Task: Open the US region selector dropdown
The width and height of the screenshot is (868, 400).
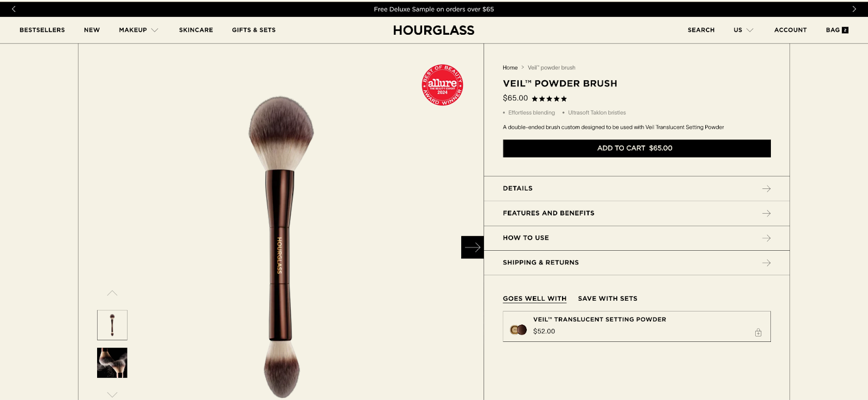Action: click(743, 30)
